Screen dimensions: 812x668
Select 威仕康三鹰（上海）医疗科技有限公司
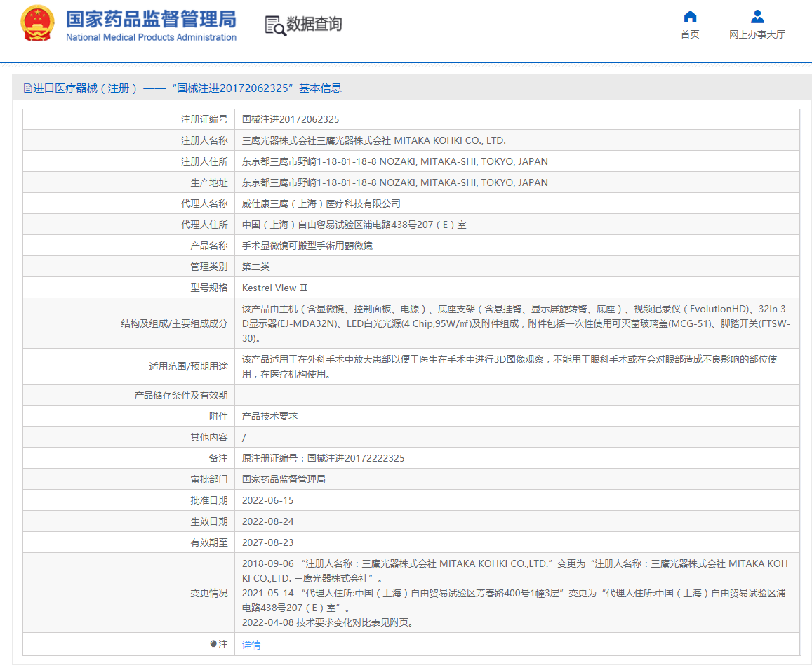coord(321,204)
